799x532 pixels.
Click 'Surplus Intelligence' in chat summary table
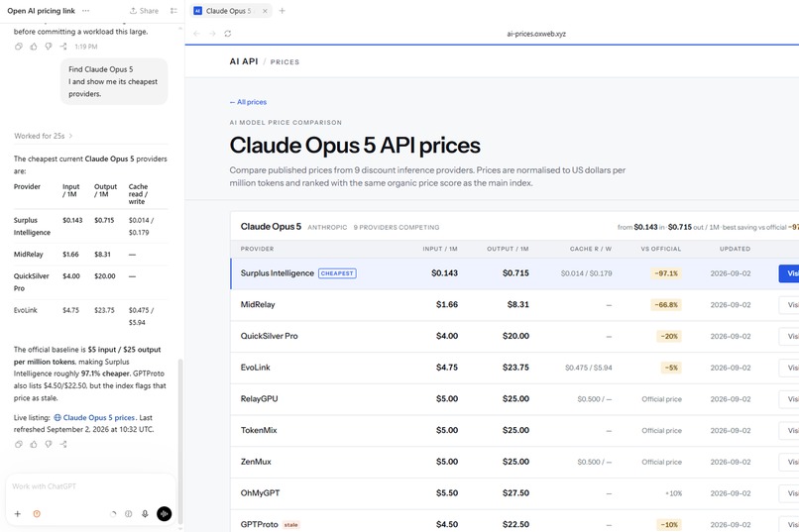coord(32,227)
